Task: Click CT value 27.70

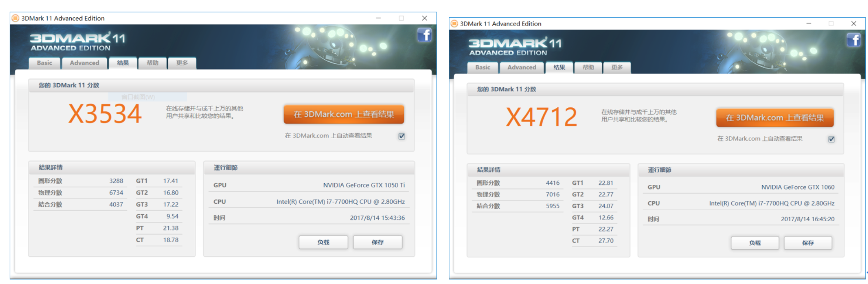Action: click(606, 241)
